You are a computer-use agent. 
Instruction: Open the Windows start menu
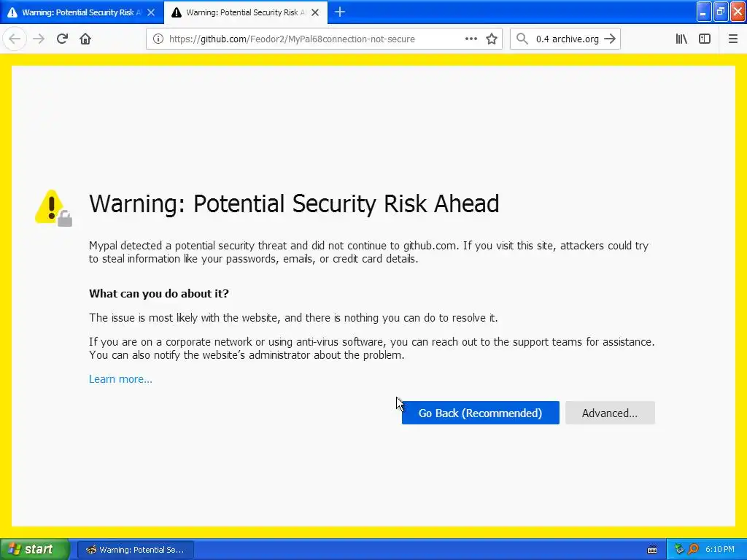click(x=34, y=549)
